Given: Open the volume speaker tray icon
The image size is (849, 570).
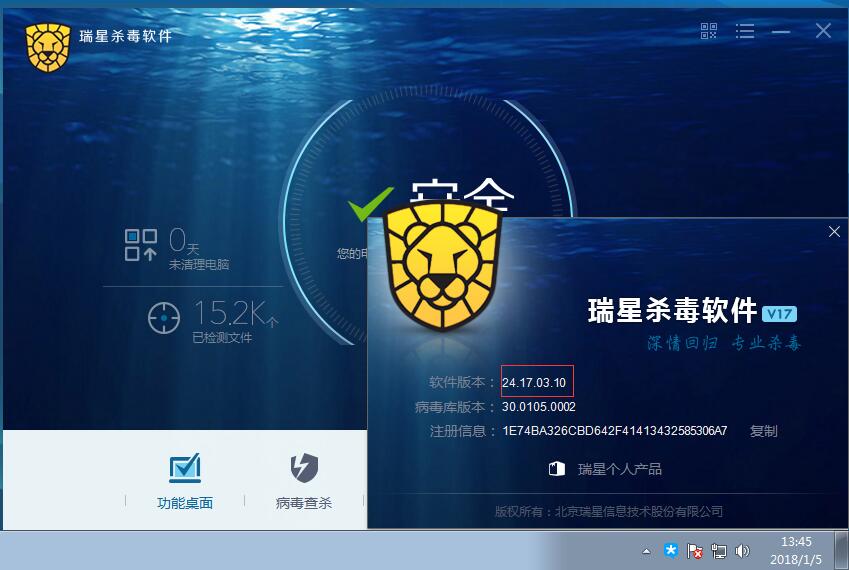Looking at the screenshot, I should (742, 552).
